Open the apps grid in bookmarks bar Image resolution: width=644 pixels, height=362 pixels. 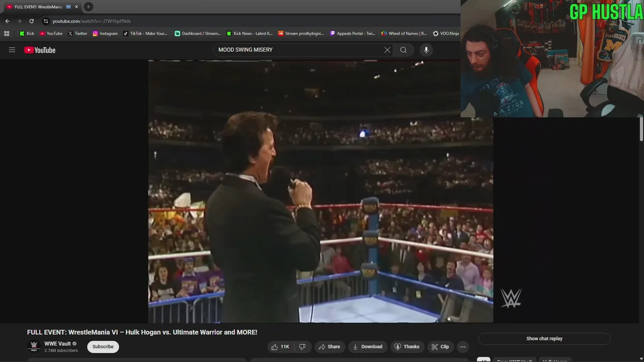click(x=7, y=34)
